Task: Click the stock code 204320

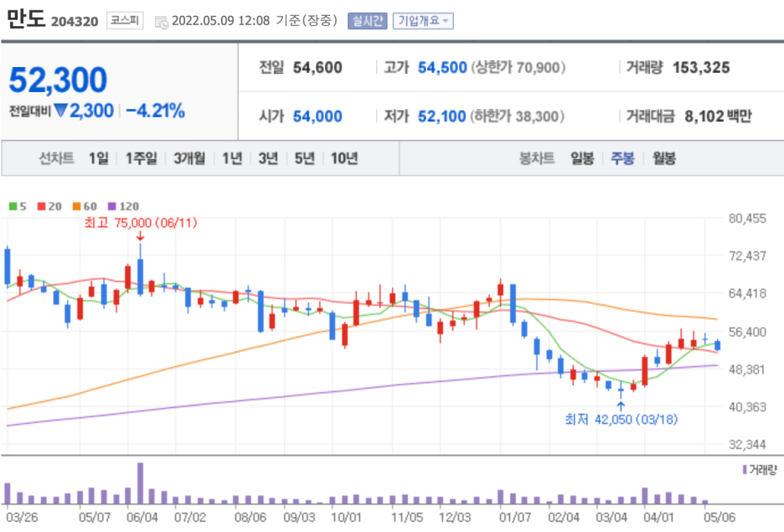Action: (x=75, y=22)
